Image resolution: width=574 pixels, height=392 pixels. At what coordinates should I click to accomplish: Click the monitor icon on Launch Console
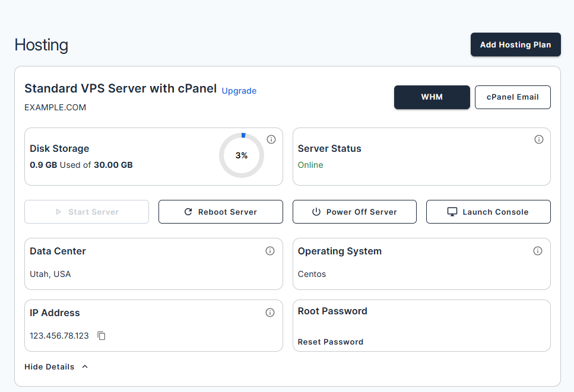(x=452, y=211)
